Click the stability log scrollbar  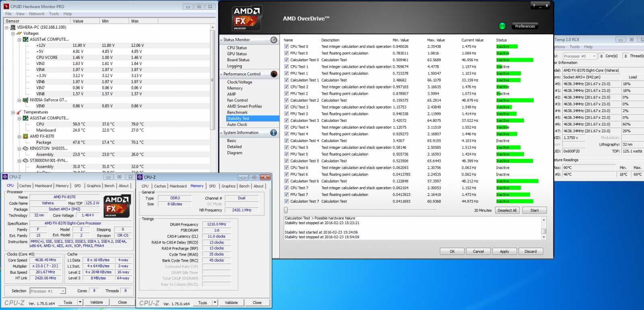point(544,229)
